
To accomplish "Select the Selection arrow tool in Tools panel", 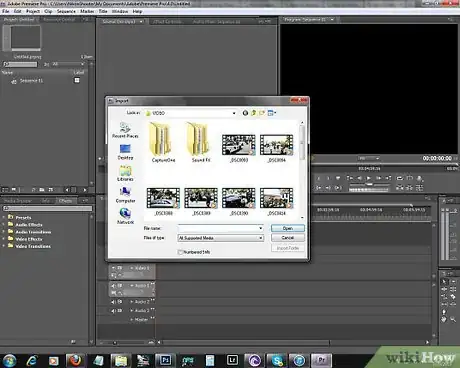I will click(x=444, y=282).
